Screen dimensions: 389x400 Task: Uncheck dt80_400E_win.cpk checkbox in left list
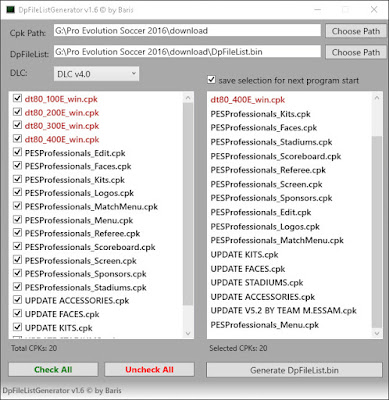pyautogui.click(x=17, y=139)
